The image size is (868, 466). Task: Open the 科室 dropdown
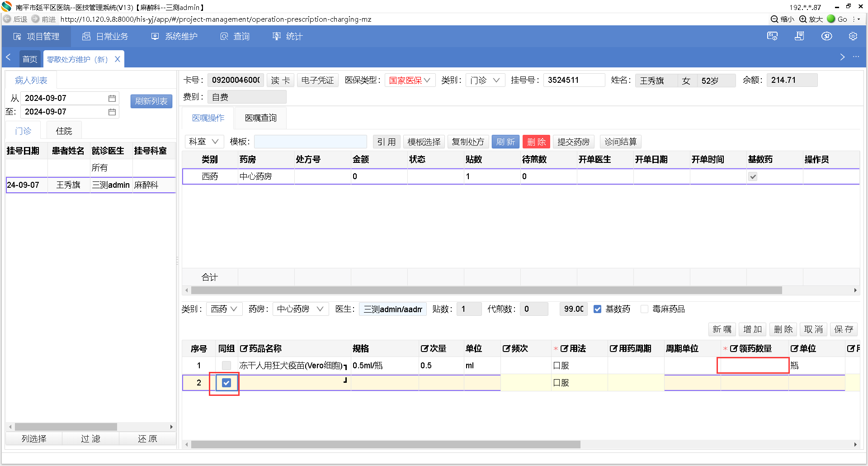(203, 142)
